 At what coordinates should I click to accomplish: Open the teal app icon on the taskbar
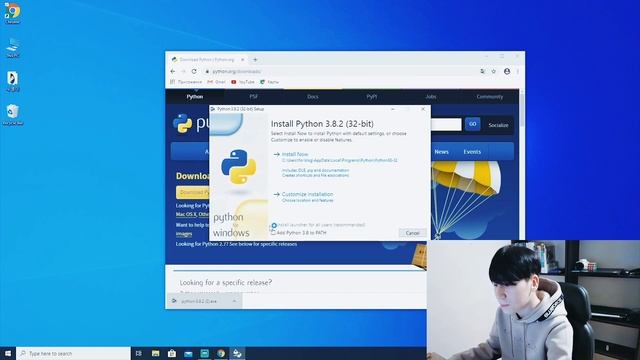[204, 353]
